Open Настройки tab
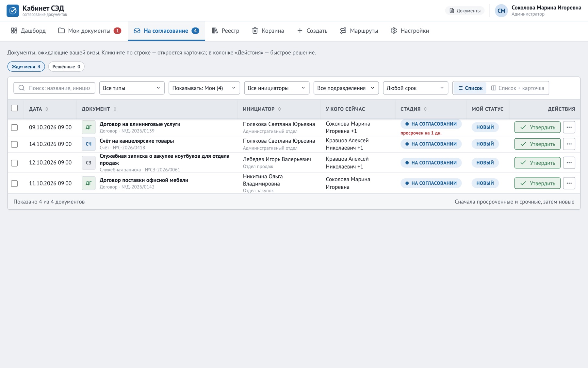Screen dimensions: 588x368 (410, 31)
